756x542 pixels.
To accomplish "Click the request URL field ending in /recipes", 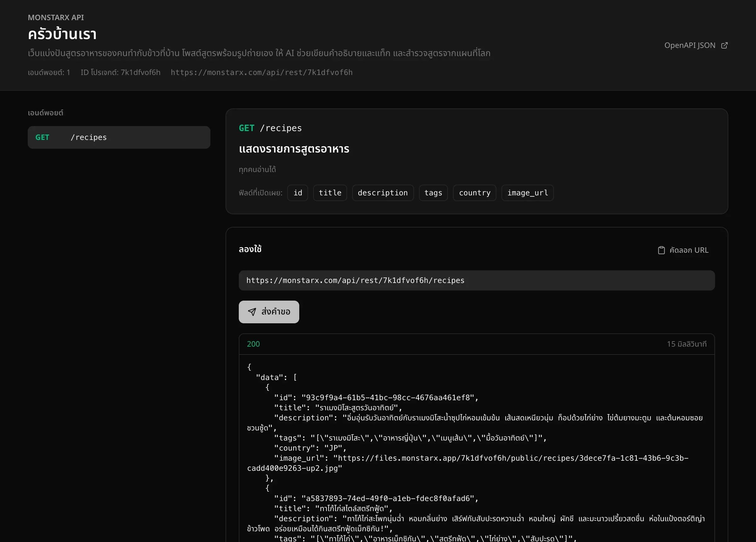I will click(477, 280).
